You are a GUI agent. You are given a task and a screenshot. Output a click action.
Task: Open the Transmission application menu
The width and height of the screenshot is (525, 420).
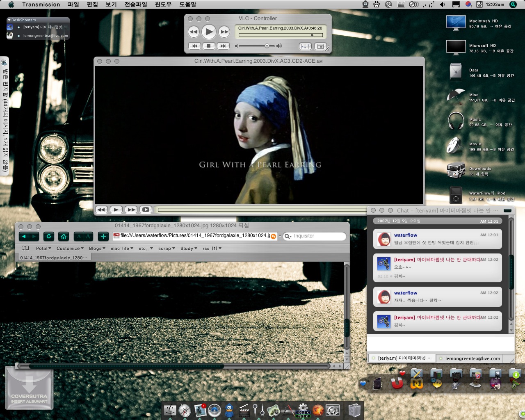[x=41, y=5]
